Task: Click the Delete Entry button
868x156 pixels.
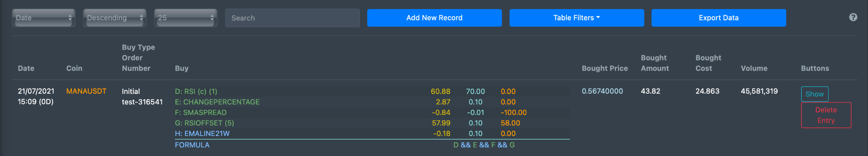Action: click(x=826, y=115)
